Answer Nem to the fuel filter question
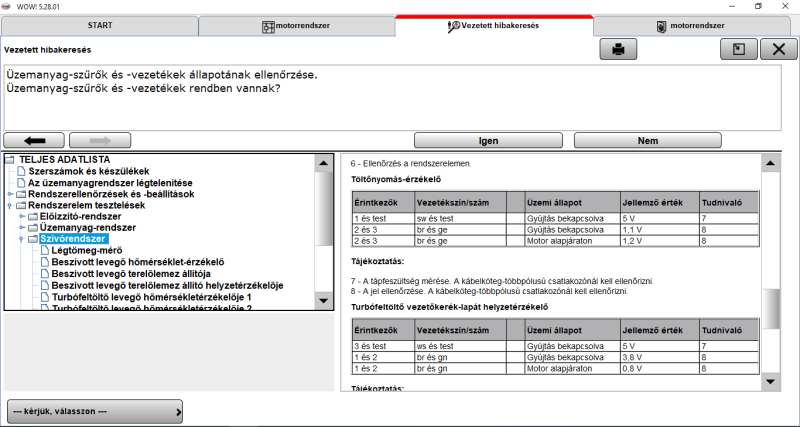The width and height of the screenshot is (800, 427). [648, 140]
